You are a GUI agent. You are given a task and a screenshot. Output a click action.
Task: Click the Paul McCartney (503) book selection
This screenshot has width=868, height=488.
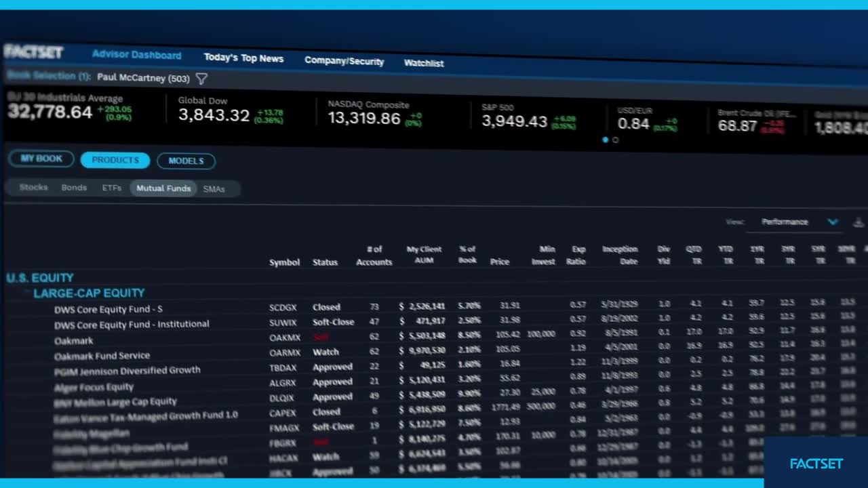[x=143, y=78]
